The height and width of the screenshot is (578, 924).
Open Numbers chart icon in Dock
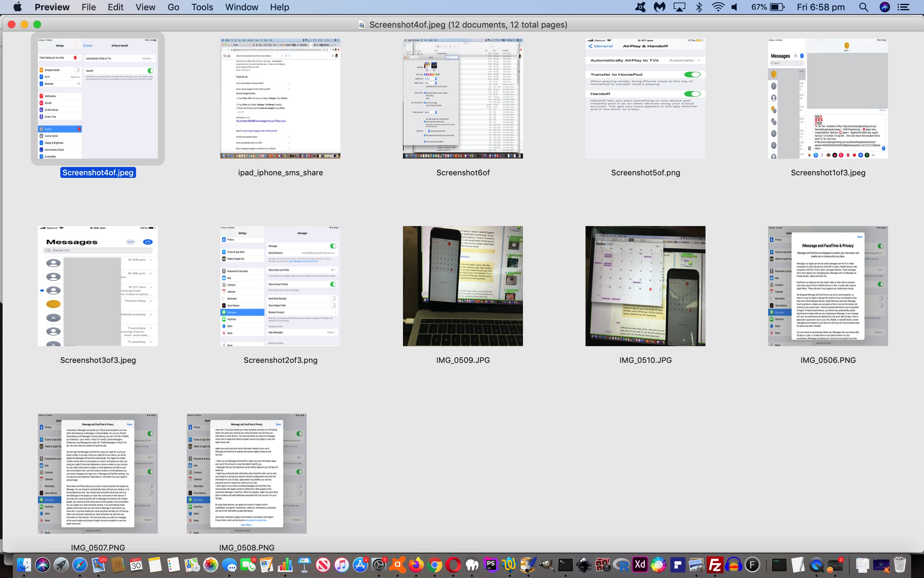(x=285, y=565)
